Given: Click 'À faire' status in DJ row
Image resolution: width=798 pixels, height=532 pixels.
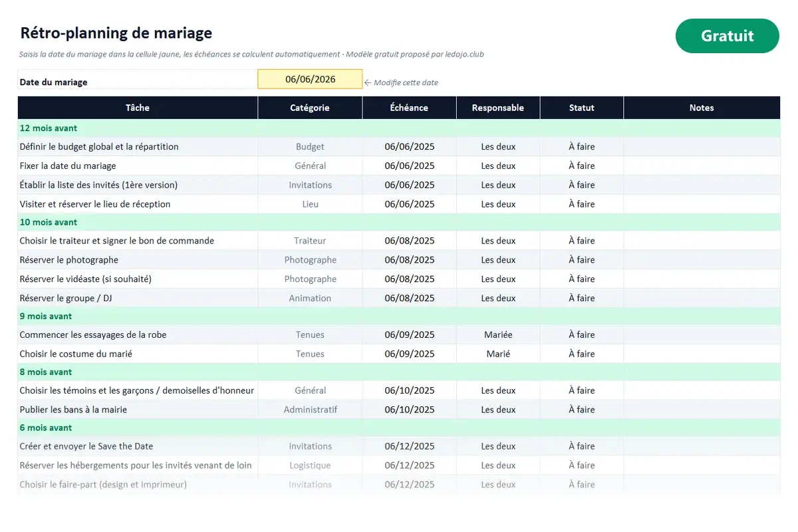Looking at the screenshot, I should (x=582, y=299).
